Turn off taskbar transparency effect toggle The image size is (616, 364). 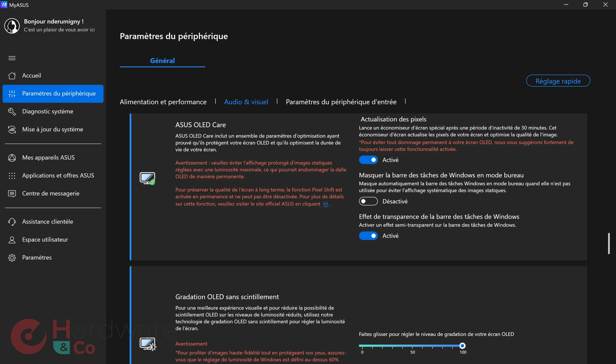(x=368, y=236)
